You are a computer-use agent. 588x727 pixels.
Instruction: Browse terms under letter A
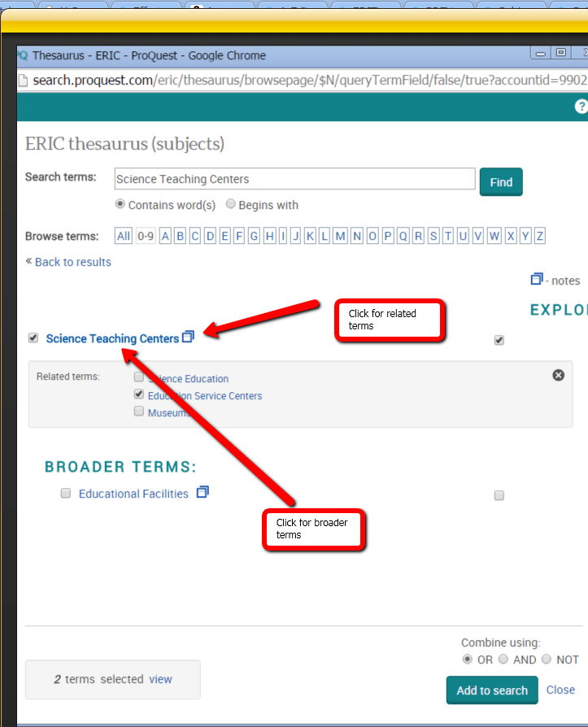165,236
